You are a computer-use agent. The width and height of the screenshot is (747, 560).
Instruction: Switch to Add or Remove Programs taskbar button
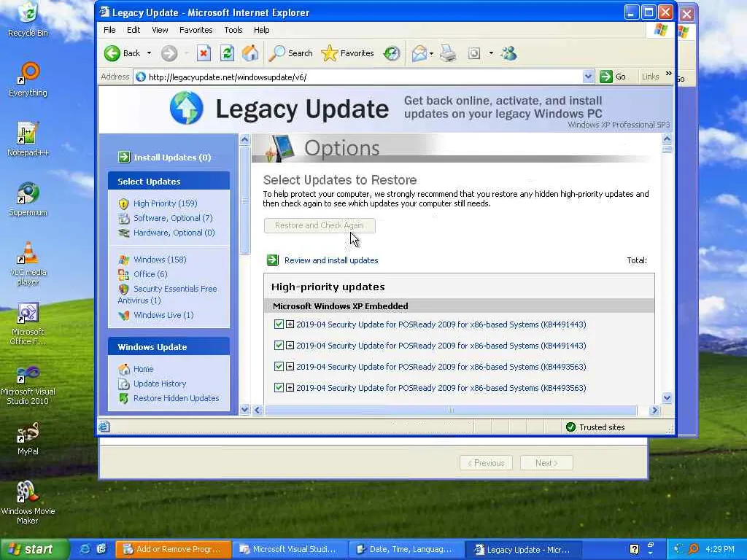174,549
